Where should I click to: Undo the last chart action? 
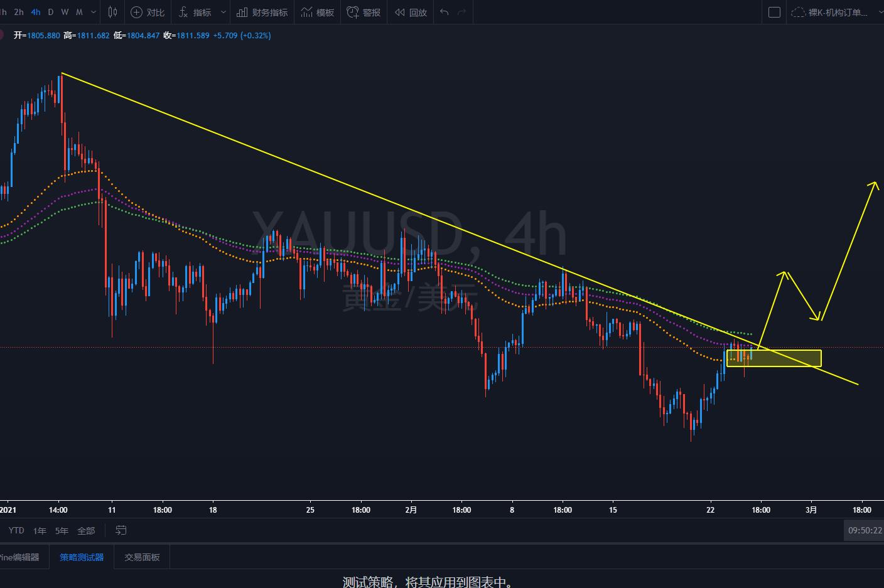click(445, 12)
